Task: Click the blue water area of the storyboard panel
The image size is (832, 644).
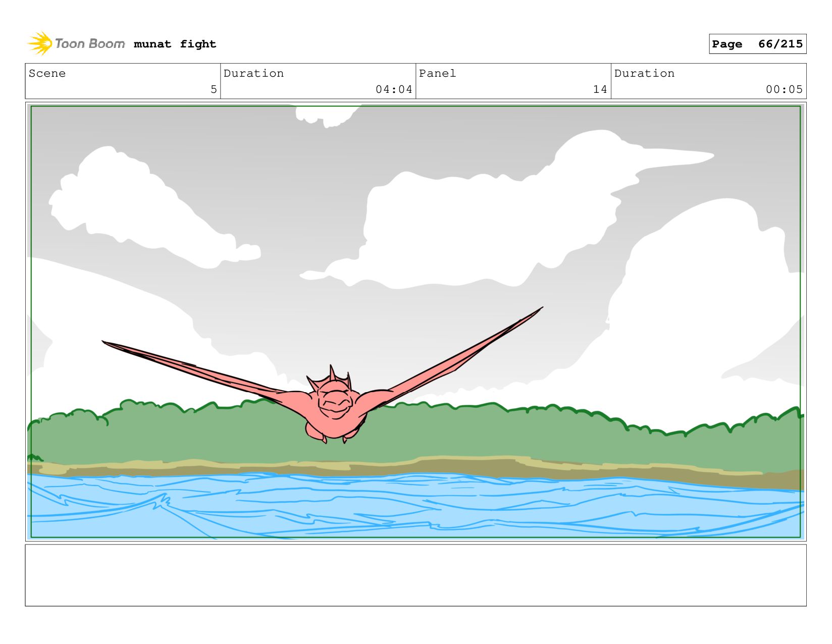Action: [x=415, y=506]
